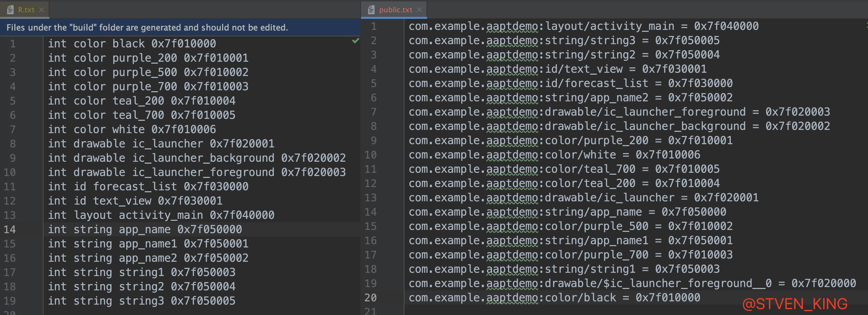Screen dimensions: 868x315
Task: Click public.txt line drawable/ic_launcher = 0x7f020001
Action: pos(584,198)
